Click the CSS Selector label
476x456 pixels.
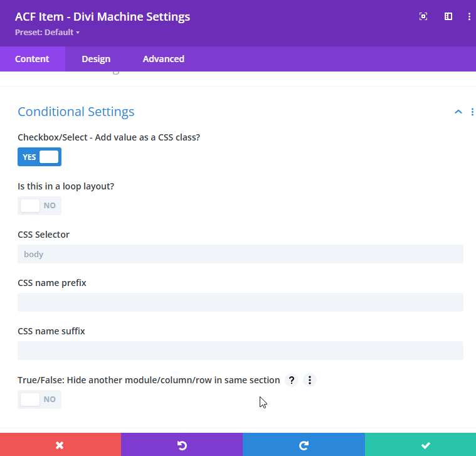[x=43, y=235]
